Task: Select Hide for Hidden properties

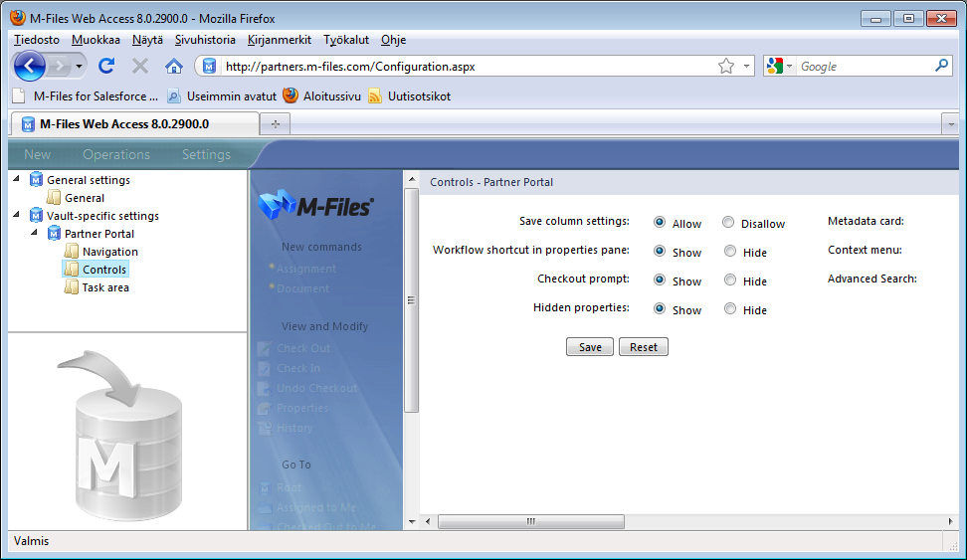Action: click(730, 308)
